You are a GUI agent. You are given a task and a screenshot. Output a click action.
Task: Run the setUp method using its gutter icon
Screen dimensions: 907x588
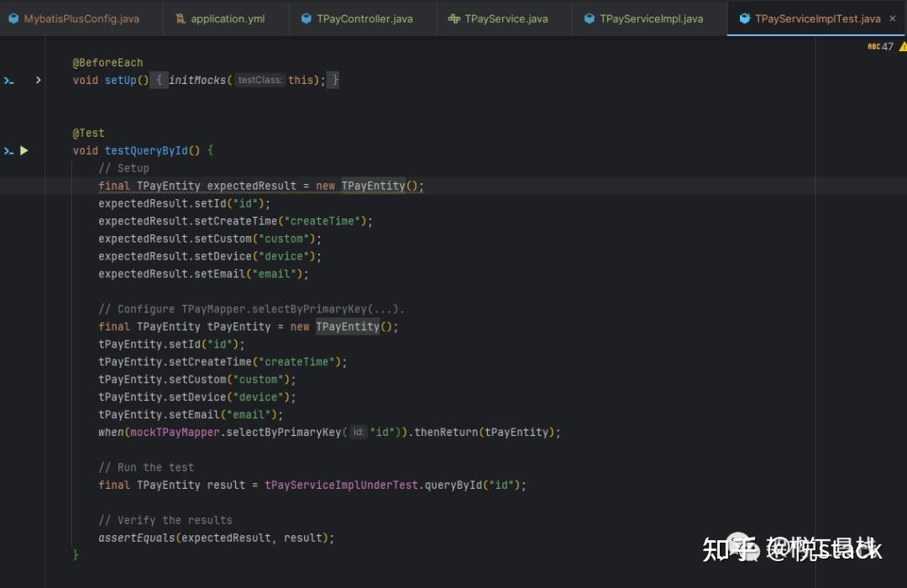(x=8, y=80)
